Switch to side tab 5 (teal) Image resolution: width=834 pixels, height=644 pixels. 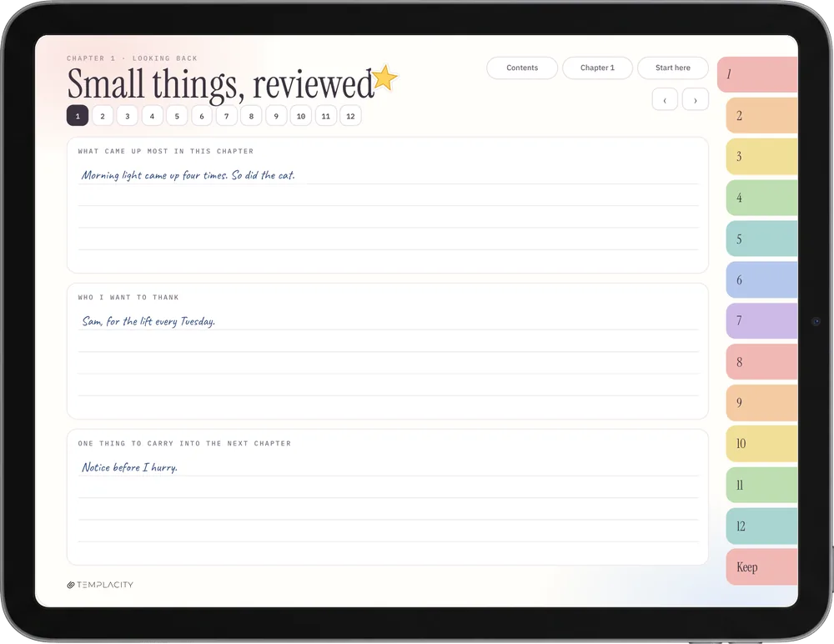click(761, 239)
